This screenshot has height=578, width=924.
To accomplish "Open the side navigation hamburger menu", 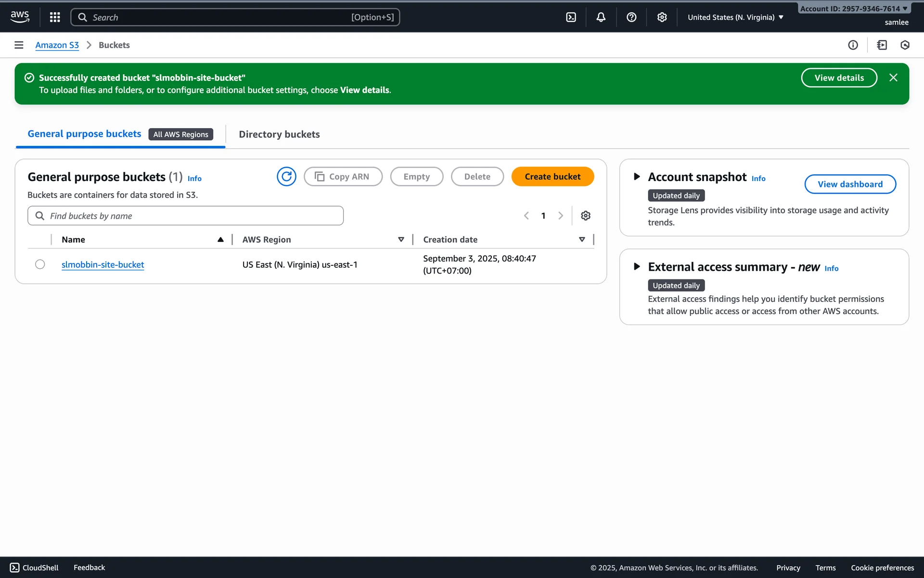I will 19,45.
